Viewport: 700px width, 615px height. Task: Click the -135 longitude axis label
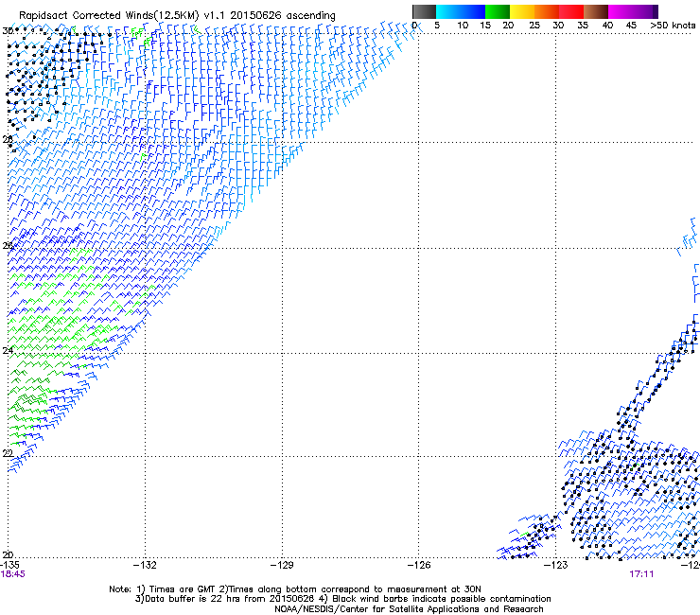(x=9, y=565)
